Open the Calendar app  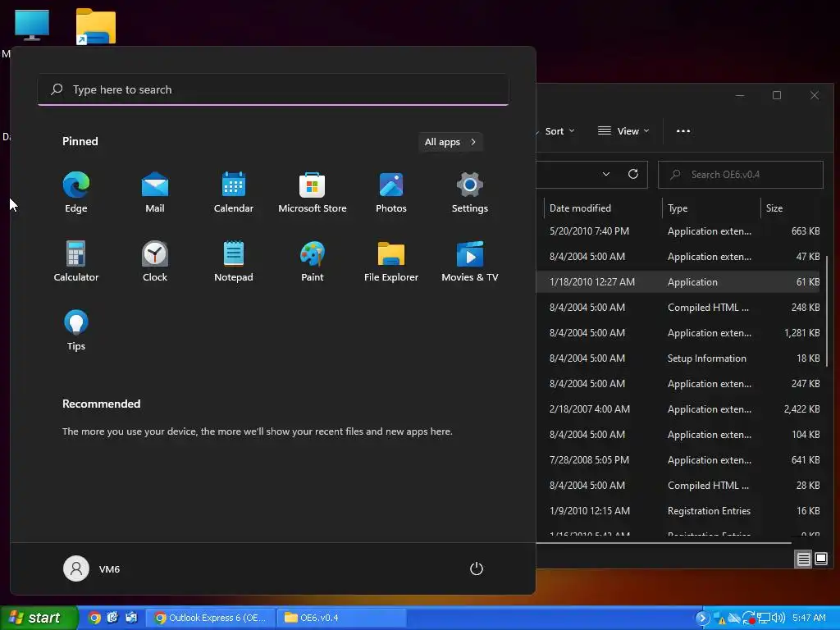click(x=234, y=192)
